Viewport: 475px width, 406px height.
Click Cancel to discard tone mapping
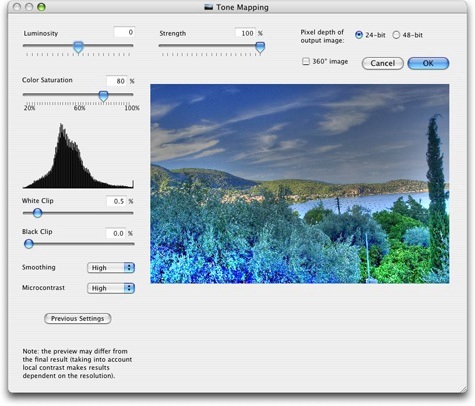tap(383, 63)
